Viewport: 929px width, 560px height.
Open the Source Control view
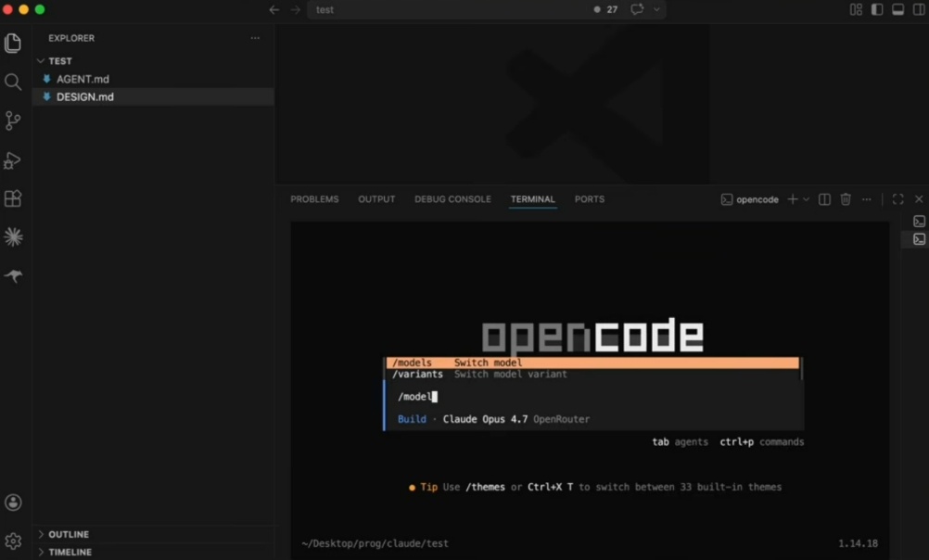[x=12, y=121]
